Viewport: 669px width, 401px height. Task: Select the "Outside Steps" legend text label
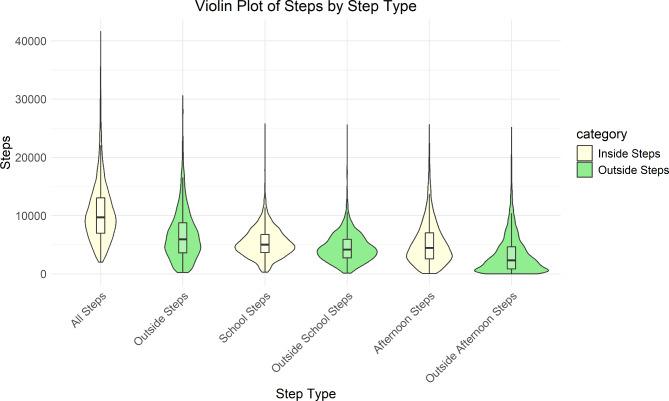tap(634, 170)
